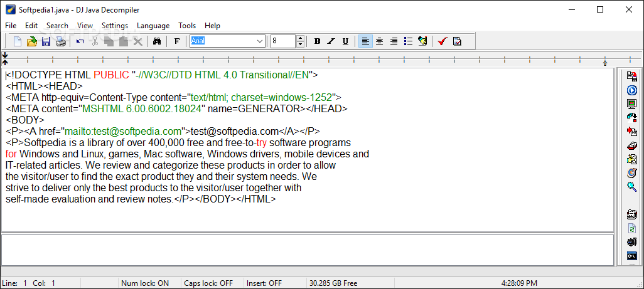Image resolution: width=644 pixels, height=289 pixels.
Task: Delete selection with X icon
Action: coord(137,41)
